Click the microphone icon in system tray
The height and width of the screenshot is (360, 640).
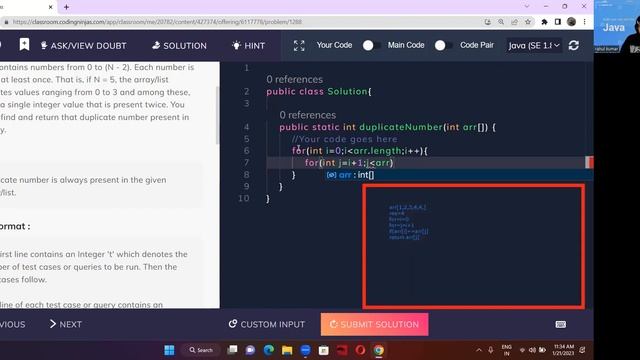coord(491,350)
